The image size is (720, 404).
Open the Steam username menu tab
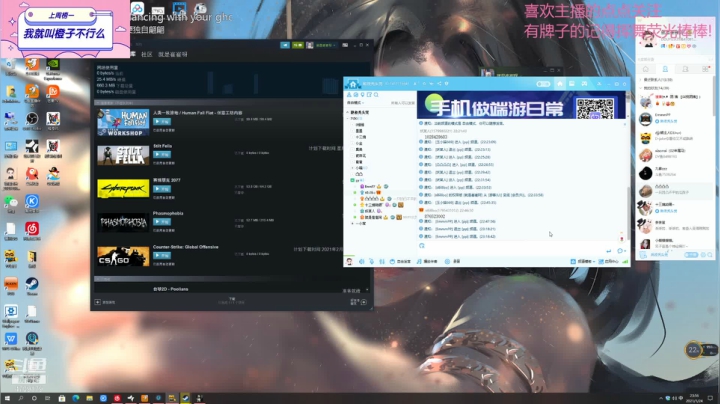[173, 54]
